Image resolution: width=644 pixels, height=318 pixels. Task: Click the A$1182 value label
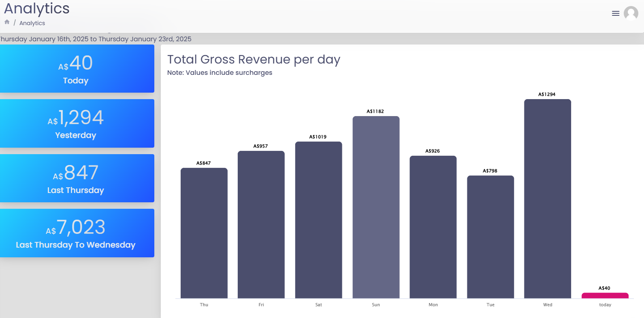(375, 111)
